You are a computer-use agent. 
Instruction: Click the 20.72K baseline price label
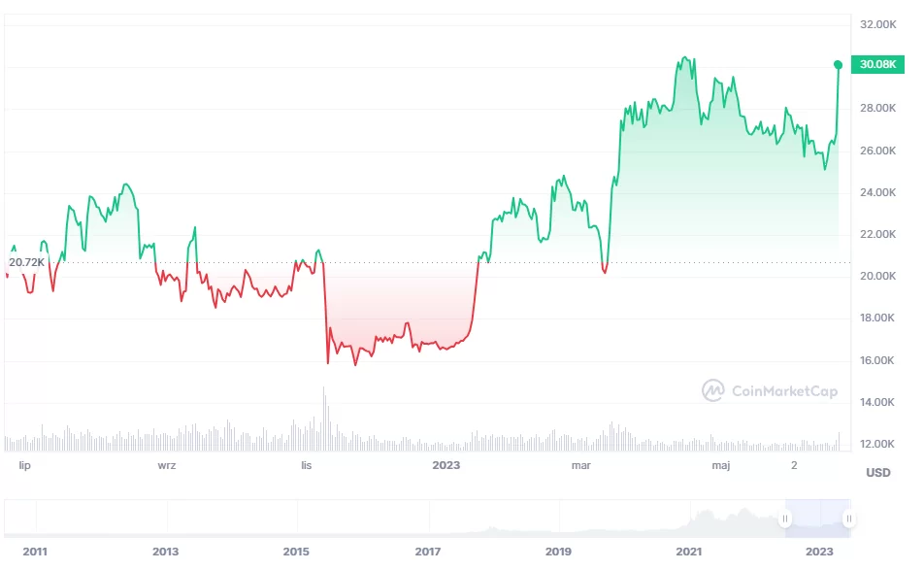tap(26, 263)
